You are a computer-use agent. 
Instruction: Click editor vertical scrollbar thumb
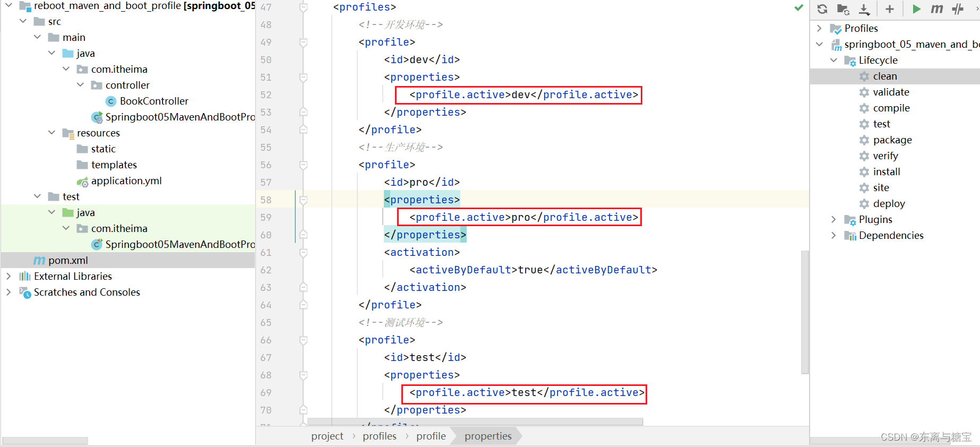point(805,312)
